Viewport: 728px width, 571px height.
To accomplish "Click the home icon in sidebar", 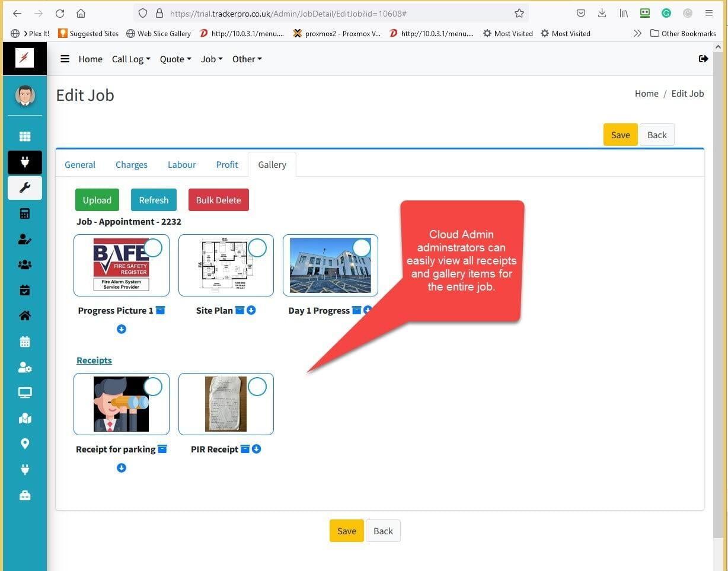I will 25,316.
